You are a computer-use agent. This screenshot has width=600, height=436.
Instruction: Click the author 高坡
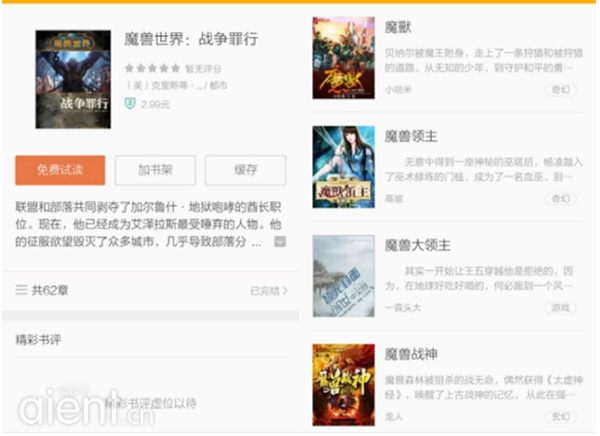point(394,199)
